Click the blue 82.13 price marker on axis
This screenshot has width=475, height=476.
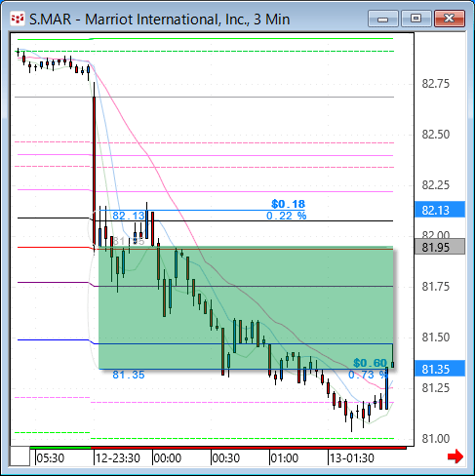point(440,210)
